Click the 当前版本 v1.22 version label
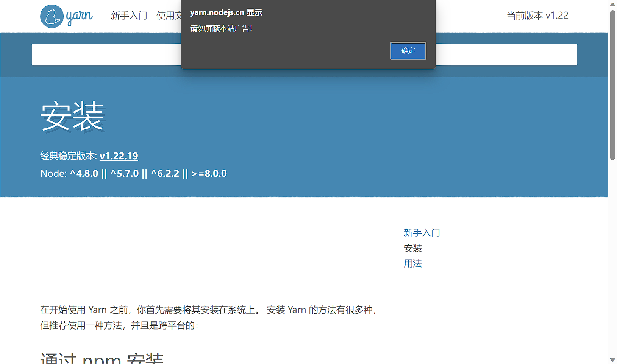 538,16
